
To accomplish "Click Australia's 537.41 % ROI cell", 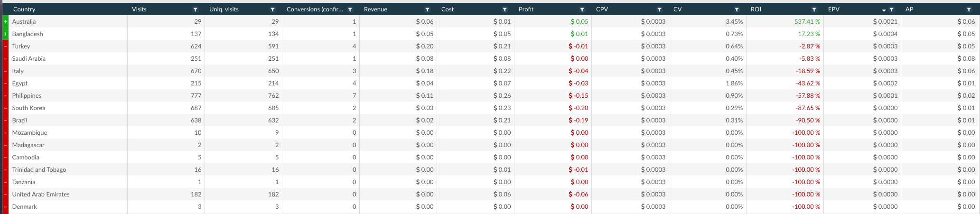I will (x=807, y=22).
